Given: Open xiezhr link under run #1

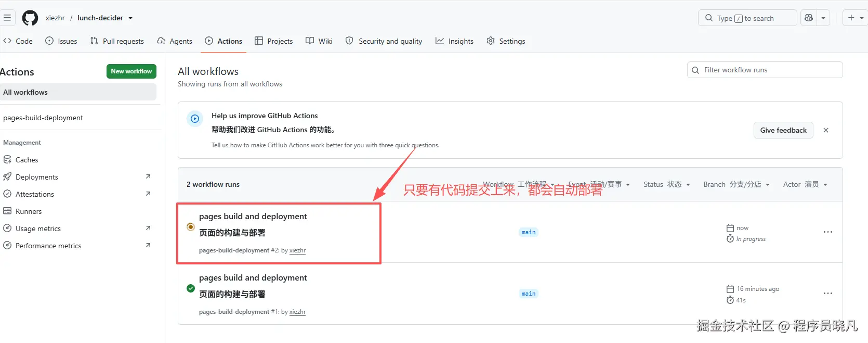Looking at the screenshot, I should 297,312.
